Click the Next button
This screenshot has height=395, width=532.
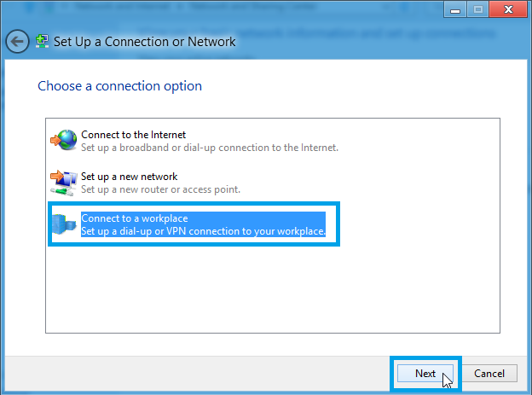(x=425, y=374)
